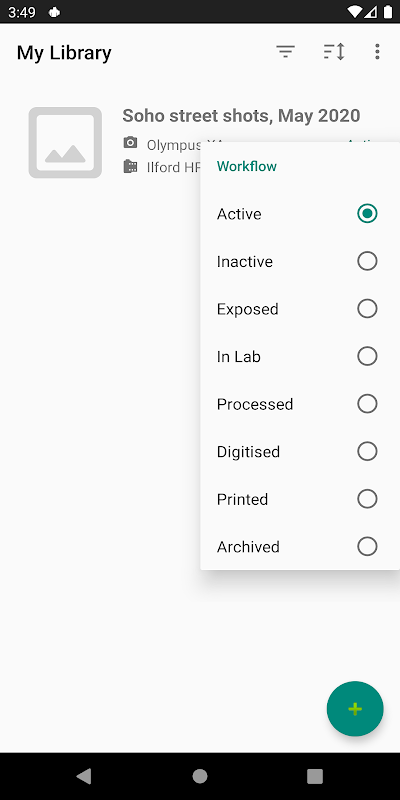
Task: Choose Processed workflow entry
Action: [x=300, y=404]
